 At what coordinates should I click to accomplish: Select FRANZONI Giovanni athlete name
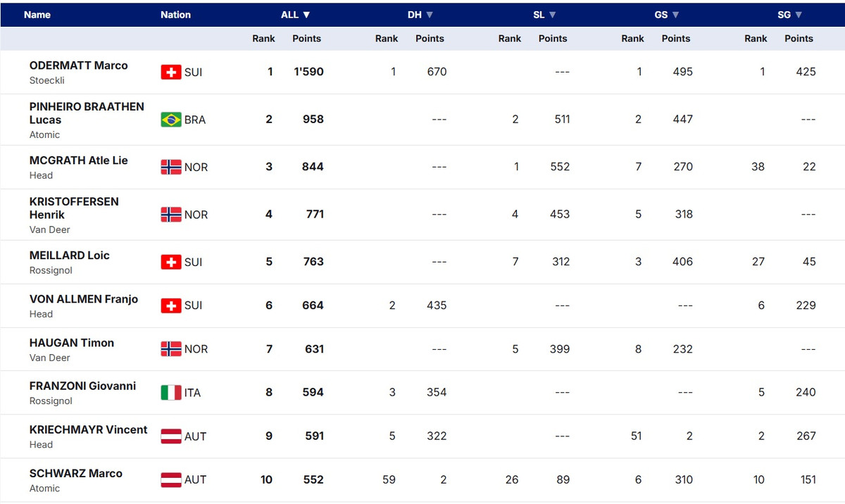point(82,386)
